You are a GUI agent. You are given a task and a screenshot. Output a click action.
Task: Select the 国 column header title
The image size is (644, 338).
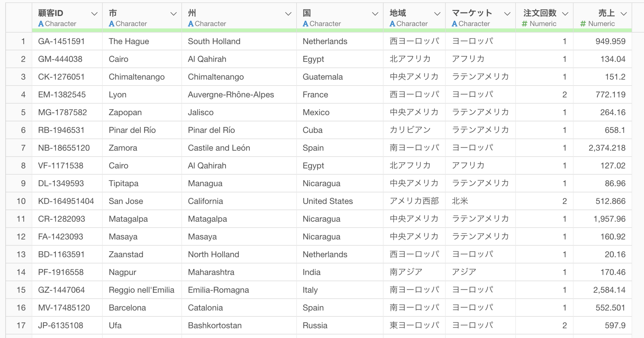(307, 13)
